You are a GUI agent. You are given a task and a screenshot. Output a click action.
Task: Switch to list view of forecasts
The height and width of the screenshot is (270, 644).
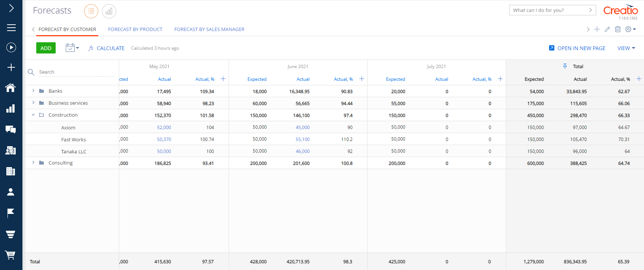91,11
